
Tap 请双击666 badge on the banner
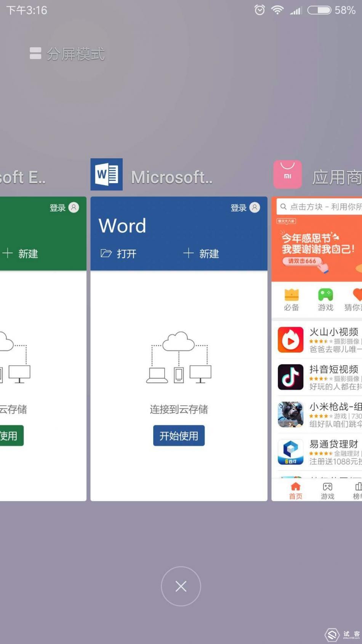tap(303, 261)
